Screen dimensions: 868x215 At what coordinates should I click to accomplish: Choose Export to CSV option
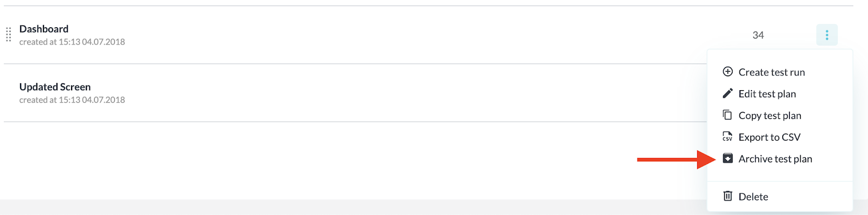click(769, 137)
